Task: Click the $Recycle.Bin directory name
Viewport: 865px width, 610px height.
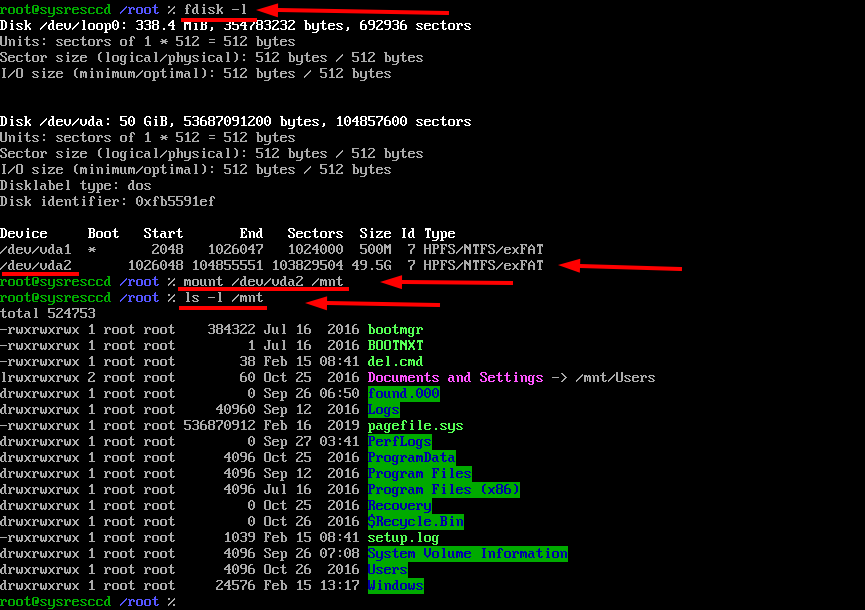Action: [415, 521]
